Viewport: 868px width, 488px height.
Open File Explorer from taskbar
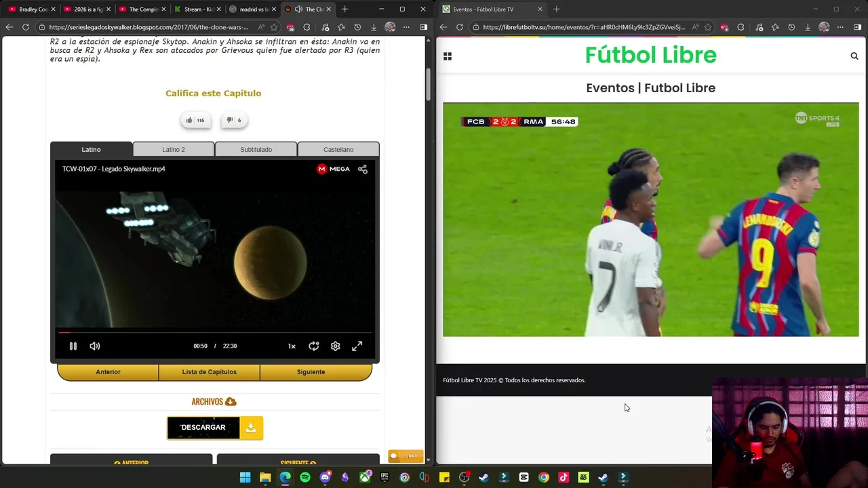[265, 477]
